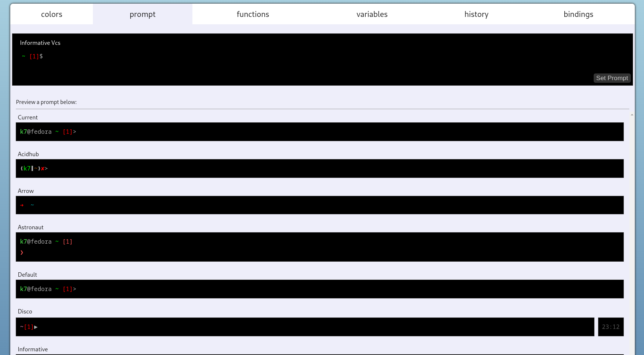
Task: Go to the variables tab
Action: point(372,14)
